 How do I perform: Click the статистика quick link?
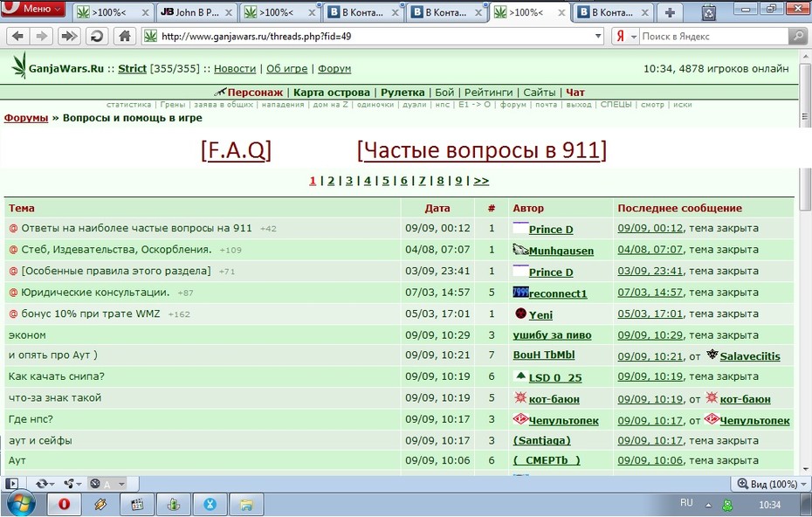pos(129,105)
